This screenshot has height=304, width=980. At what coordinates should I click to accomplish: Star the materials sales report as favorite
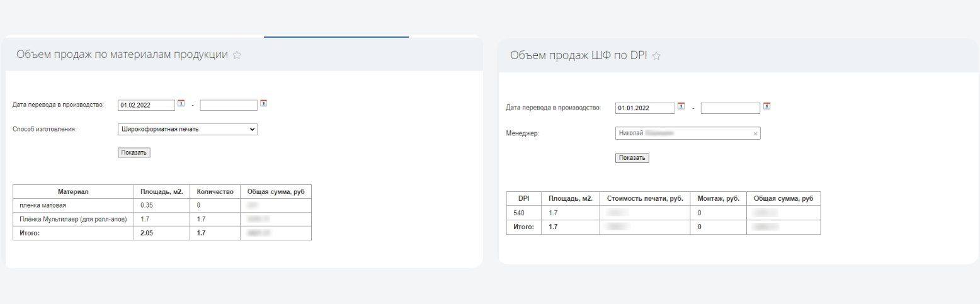237,55
